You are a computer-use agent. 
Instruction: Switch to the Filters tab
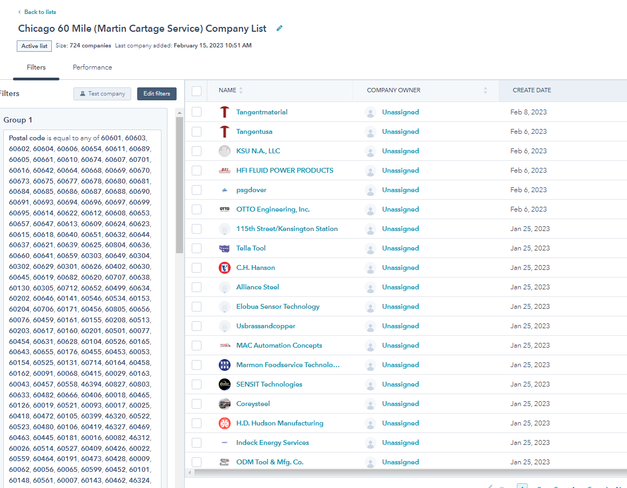coord(36,68)
